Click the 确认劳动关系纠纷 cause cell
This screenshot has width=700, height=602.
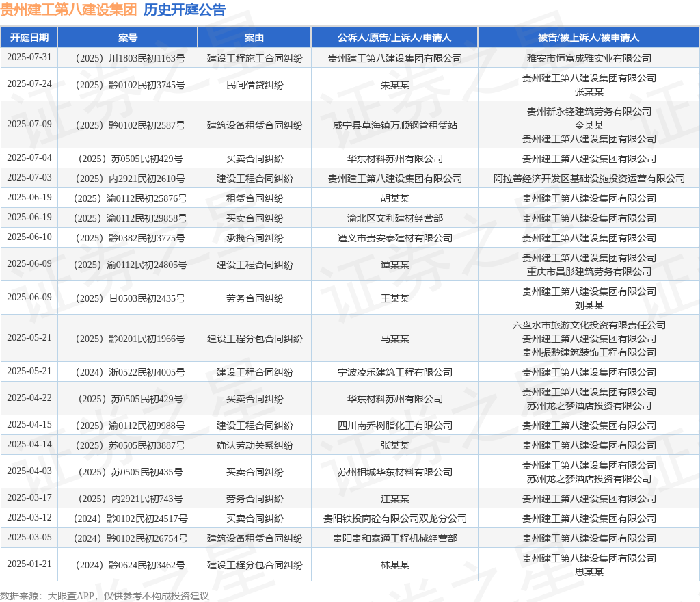click(x=254, y=445)
